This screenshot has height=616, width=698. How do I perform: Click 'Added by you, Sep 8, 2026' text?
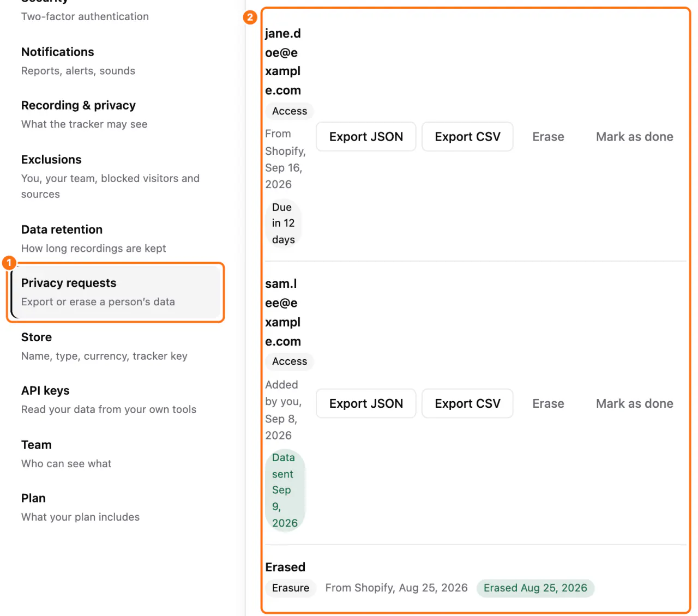[x=284, y=410]
